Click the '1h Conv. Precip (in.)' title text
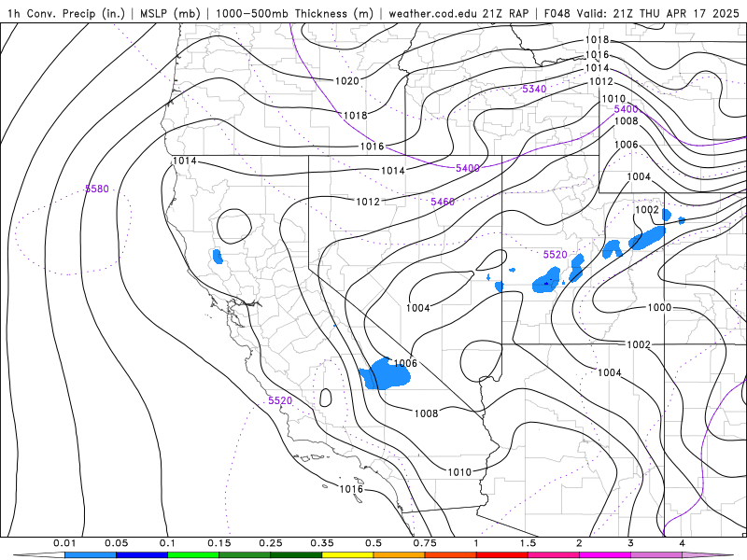Image resolution: width=747 pixels, height=560 pixels. pos(65,13)
